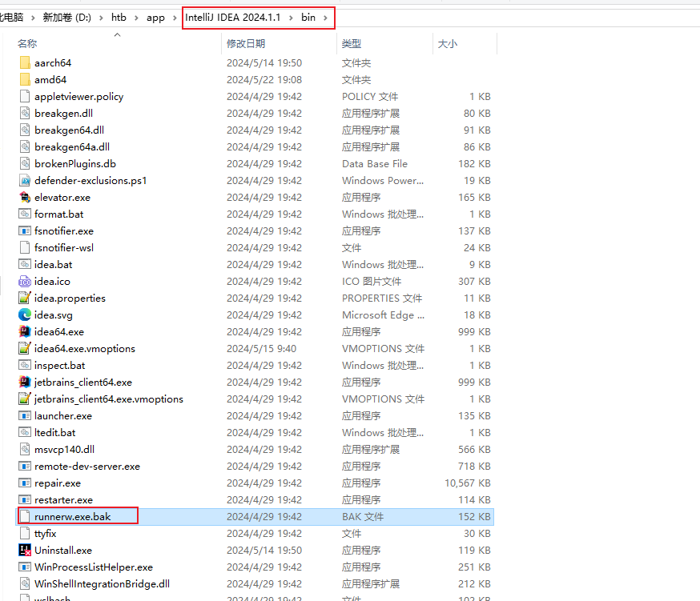Click the Data Base File type cell
Viewport: 700px width, 601px height.
click(375, 164)
